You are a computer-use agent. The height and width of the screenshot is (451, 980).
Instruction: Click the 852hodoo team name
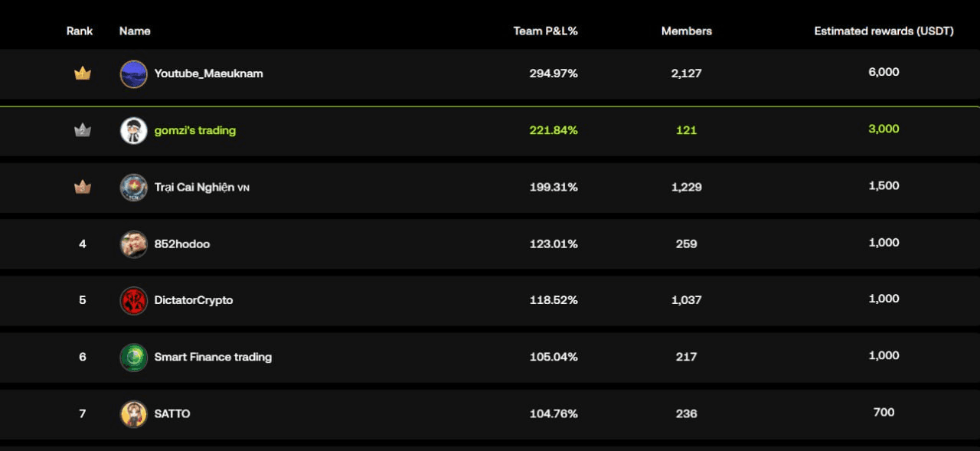coord(181,243)
